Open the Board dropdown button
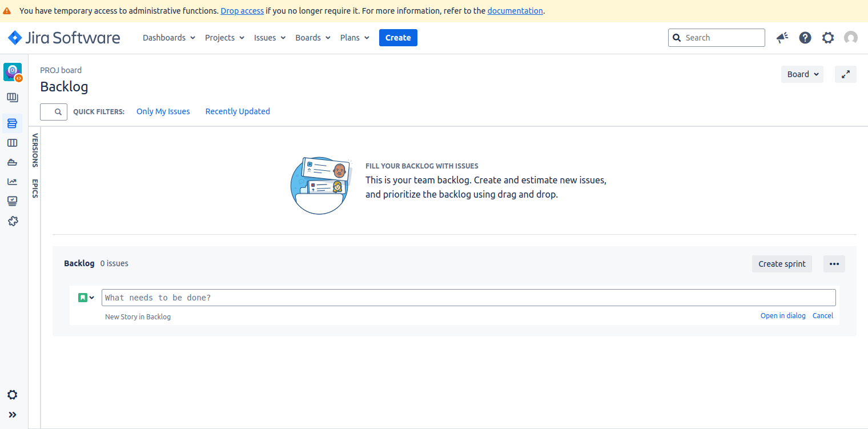 coord(802,74)
